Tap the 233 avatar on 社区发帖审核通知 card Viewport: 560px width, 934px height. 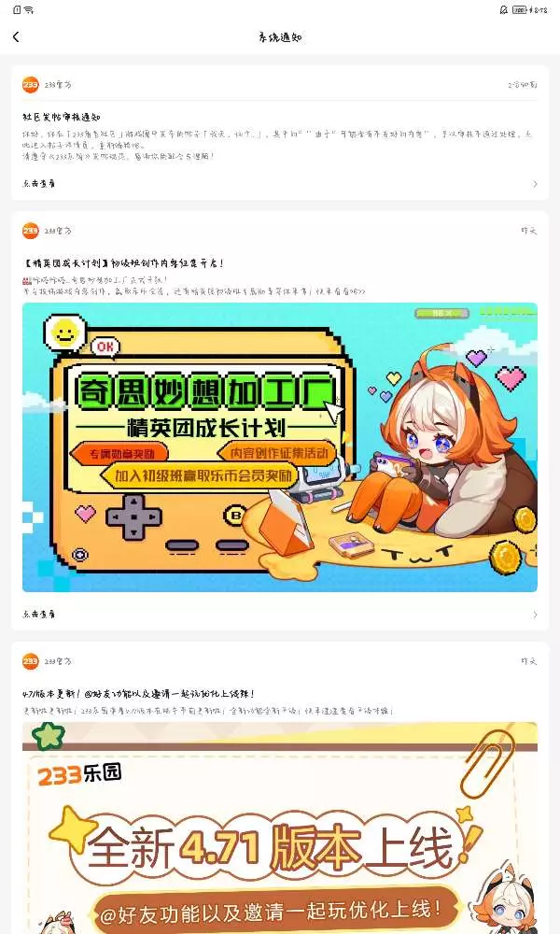(31, 85)
